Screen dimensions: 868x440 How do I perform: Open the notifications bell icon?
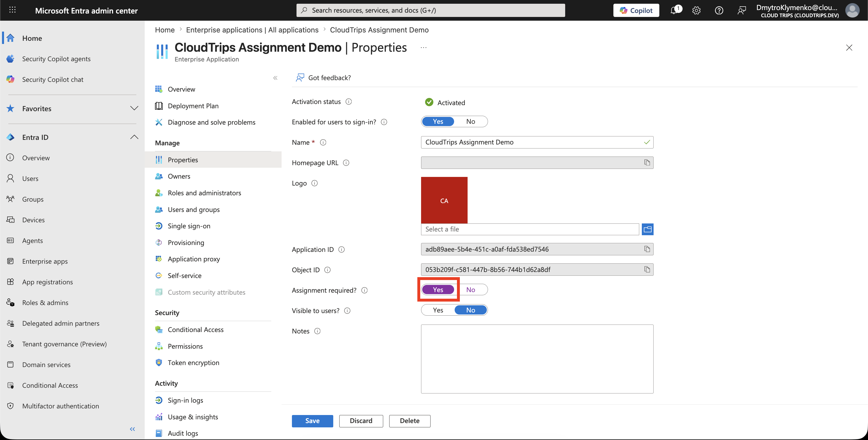[674, 10]
